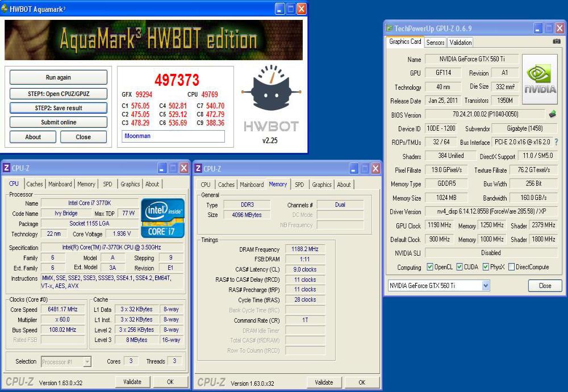Open Caches tab in left CPU-Z window

point(35,184)
